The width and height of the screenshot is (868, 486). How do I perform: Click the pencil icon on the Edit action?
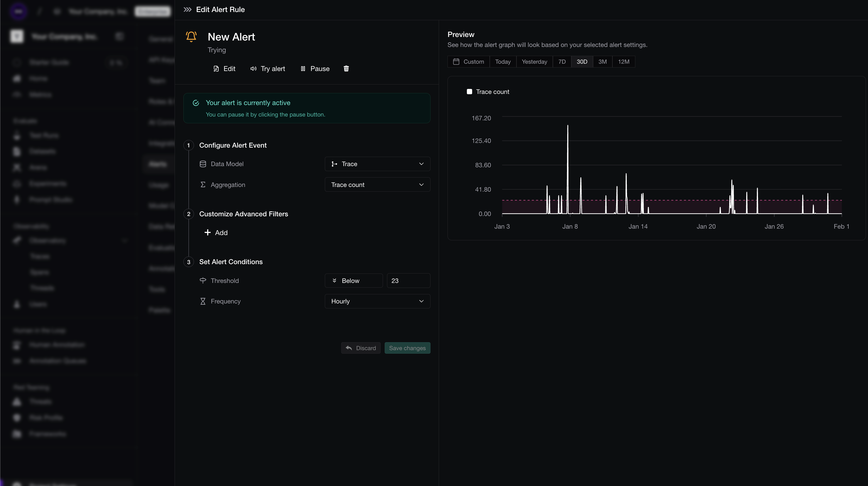click(216, 68)
